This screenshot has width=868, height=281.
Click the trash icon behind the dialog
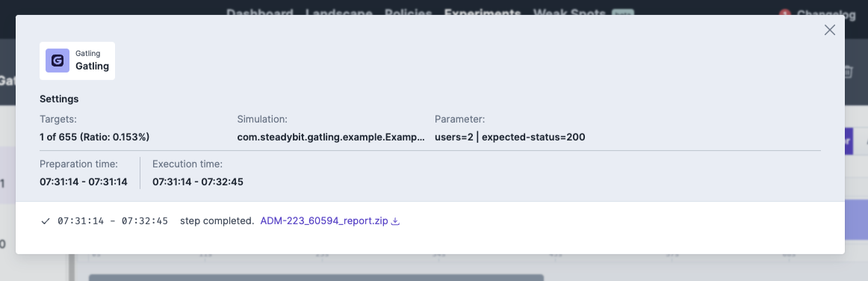coord(848,71)
